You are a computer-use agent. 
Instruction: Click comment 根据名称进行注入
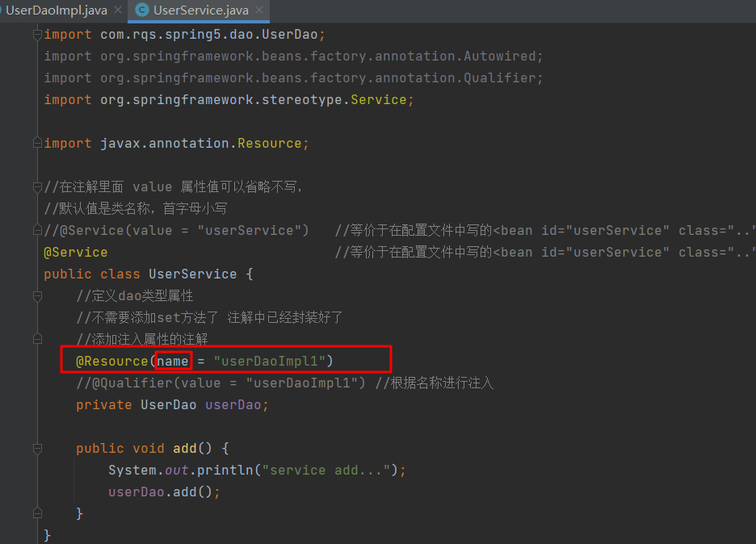tap(435, 383)
